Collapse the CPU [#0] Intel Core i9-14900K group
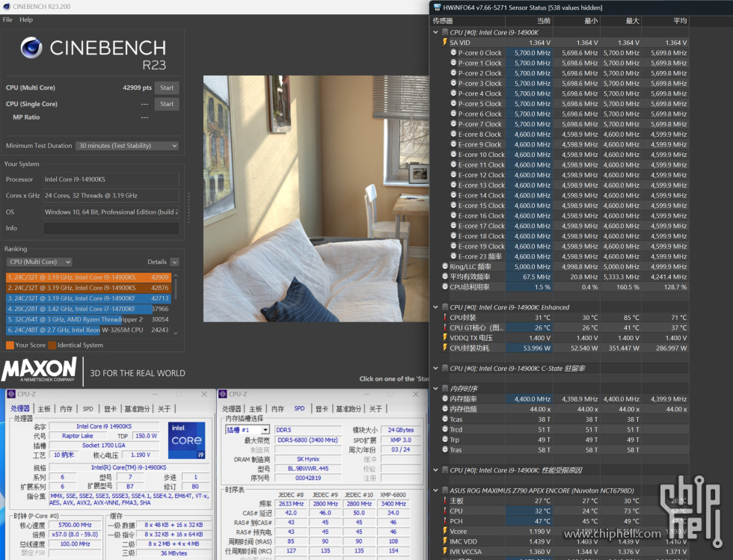The image size is (733, 560). pyautogui.click(x=435, y=32)
